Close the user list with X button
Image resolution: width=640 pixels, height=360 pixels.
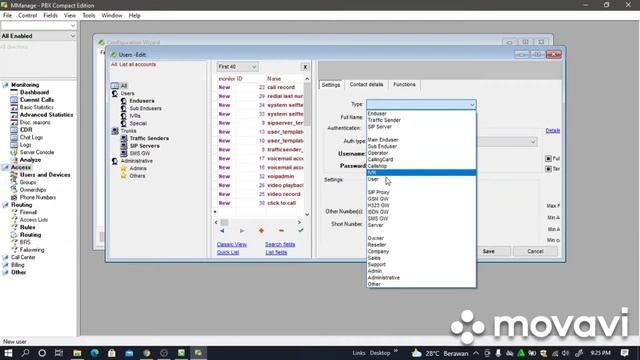pos(305,67)
